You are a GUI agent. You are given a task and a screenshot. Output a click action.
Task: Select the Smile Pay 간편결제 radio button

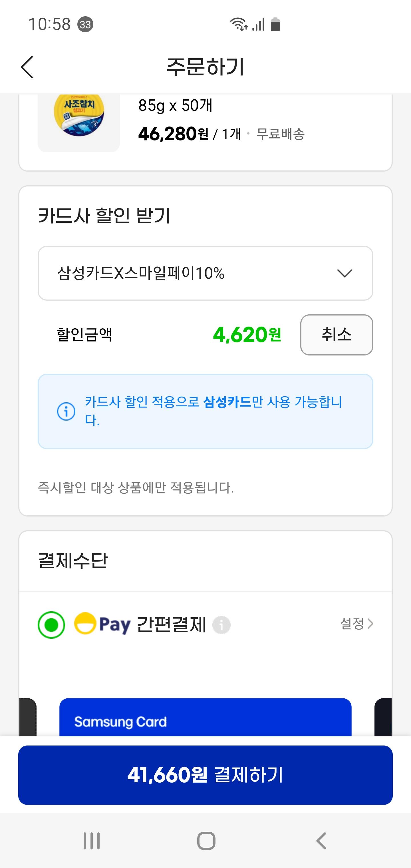(x=51, y=625)
